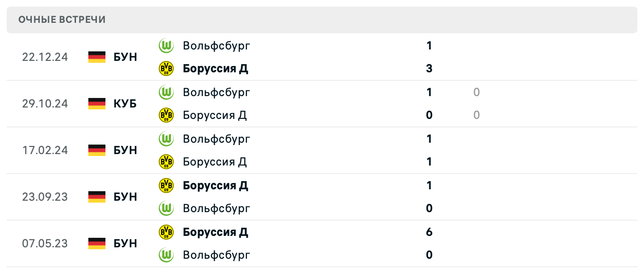644x273 pixels.
Task: Click Wolfsburg logo in 07.05.23 match
Action: (x=166, y=255)
